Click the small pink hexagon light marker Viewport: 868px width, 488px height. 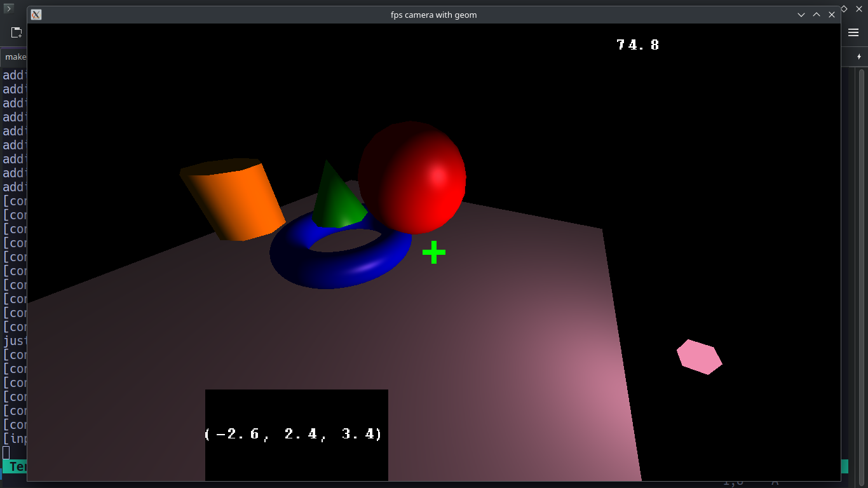click(x=699, y=357)
